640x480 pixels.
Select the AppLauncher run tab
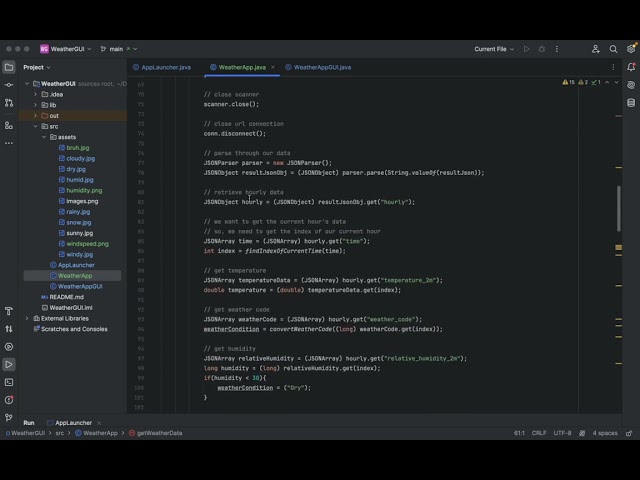(69, 423)
